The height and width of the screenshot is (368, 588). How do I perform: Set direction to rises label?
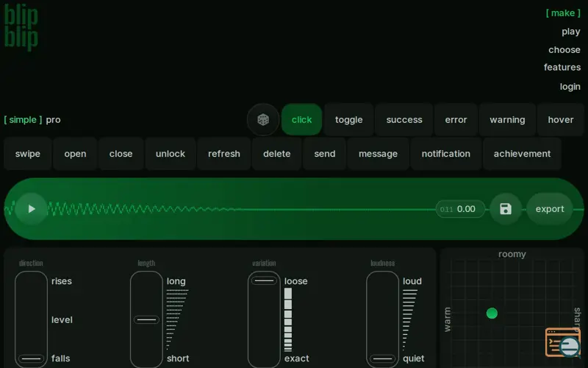(x=62, y=281)
